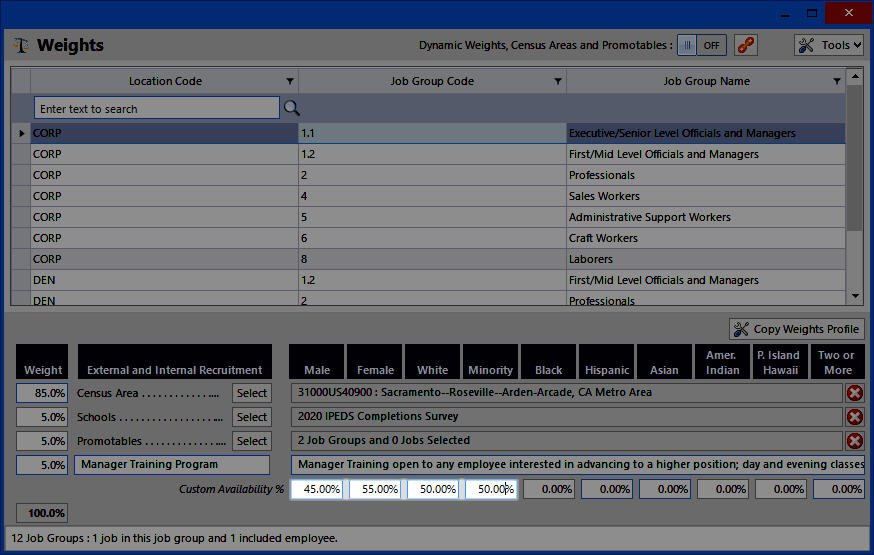
Task: Click the Amer. Indian custom availability field
Action: tap(723, 489)
